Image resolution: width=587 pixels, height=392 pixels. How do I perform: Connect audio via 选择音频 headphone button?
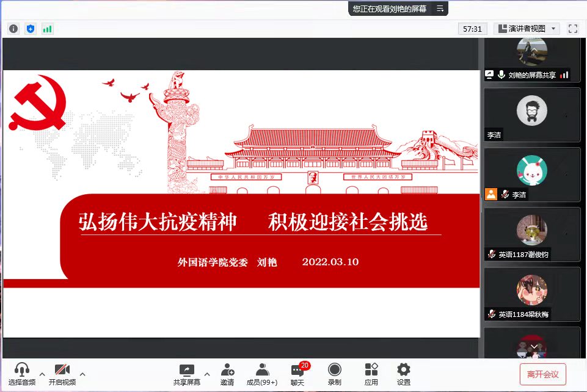[22, 374]
